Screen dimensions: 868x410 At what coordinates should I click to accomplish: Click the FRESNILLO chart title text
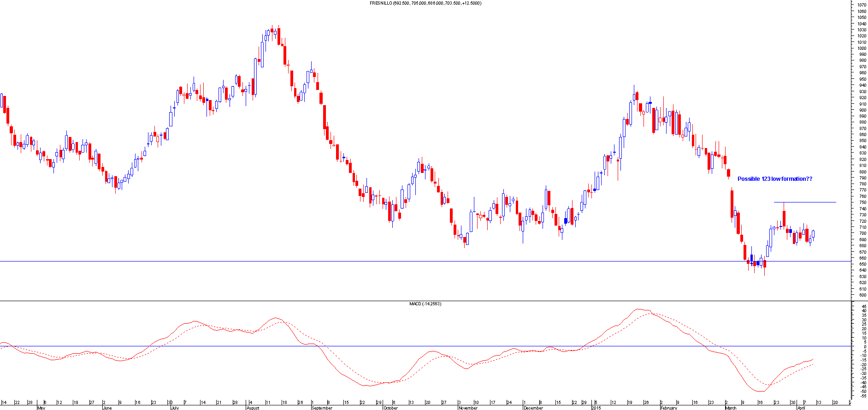(425, 3)
